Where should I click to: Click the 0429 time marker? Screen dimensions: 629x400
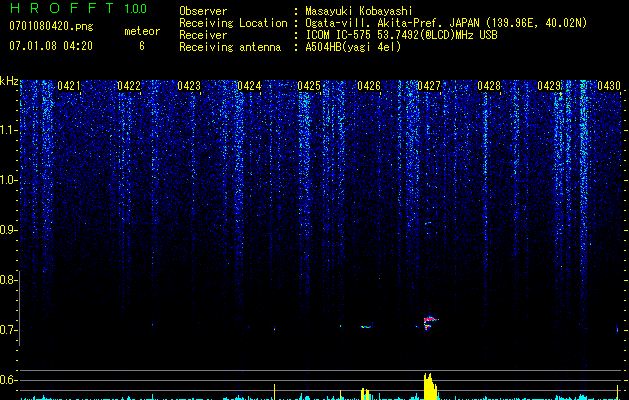coord(549,86)
